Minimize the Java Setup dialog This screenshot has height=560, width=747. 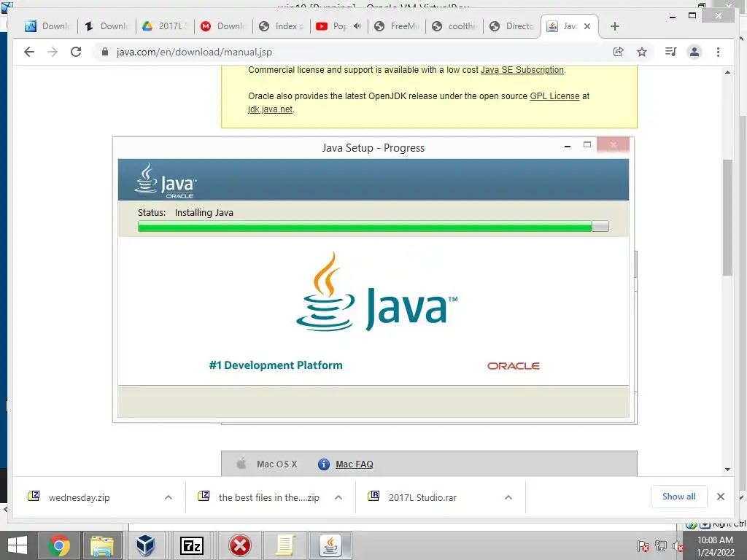[x=568, y=146]
